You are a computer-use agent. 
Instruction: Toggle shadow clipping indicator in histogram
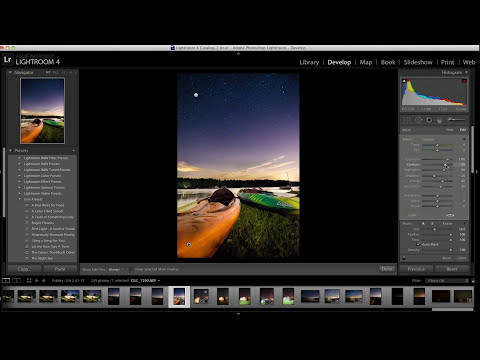pos(404,81)
